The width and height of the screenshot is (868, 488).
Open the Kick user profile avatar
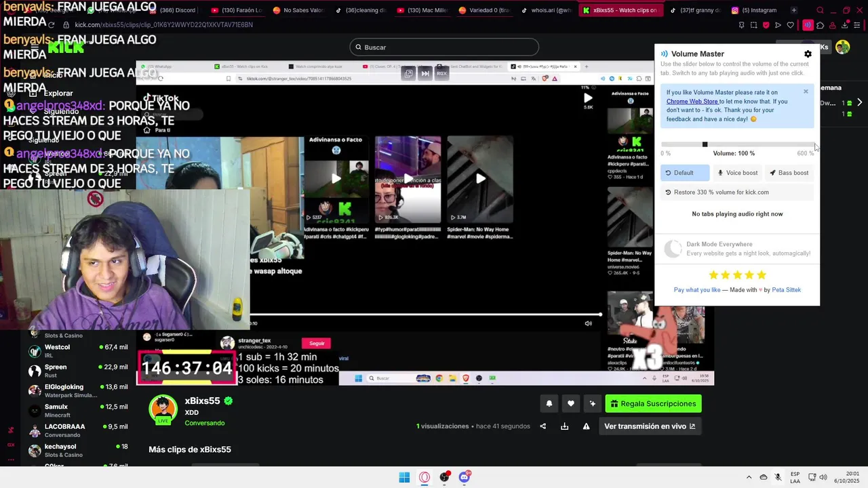842,47
